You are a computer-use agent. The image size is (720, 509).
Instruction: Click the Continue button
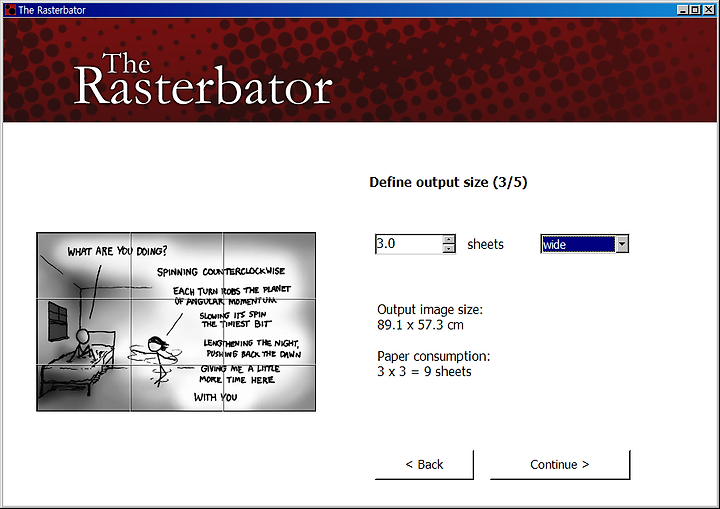pos(560,465)
